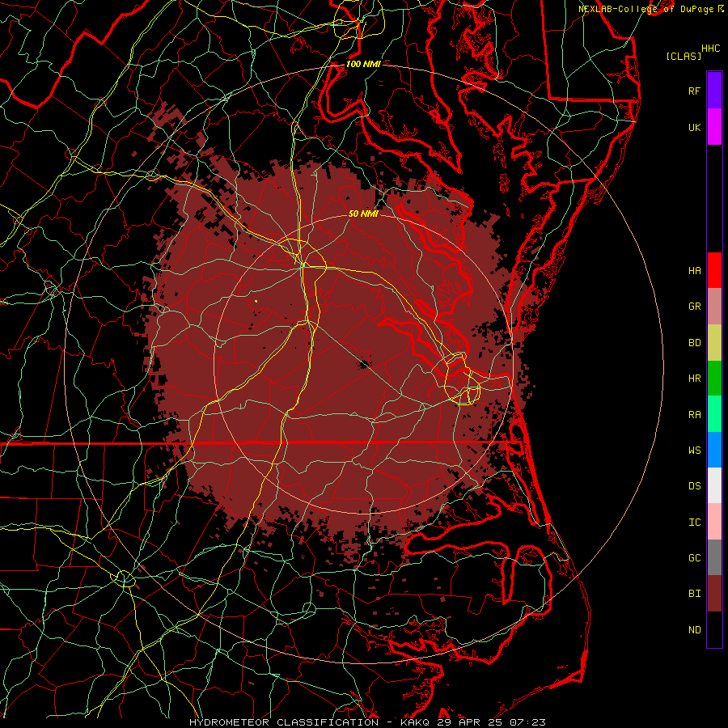Click the 'ND' legend label
Viewport: 728px width, 728px height.
pyautogui.click(x=694, y=629)
